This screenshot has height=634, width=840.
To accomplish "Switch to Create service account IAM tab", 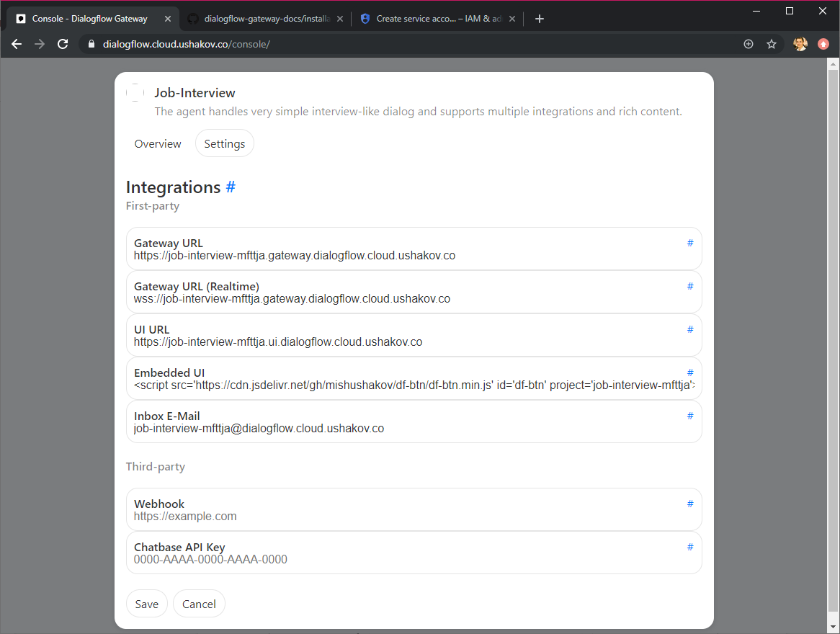I will (438, 19).
